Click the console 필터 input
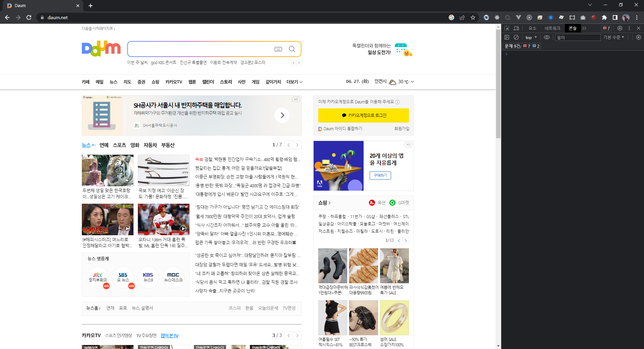Viewport: 644px width, 349px height. tap(578, 37)
